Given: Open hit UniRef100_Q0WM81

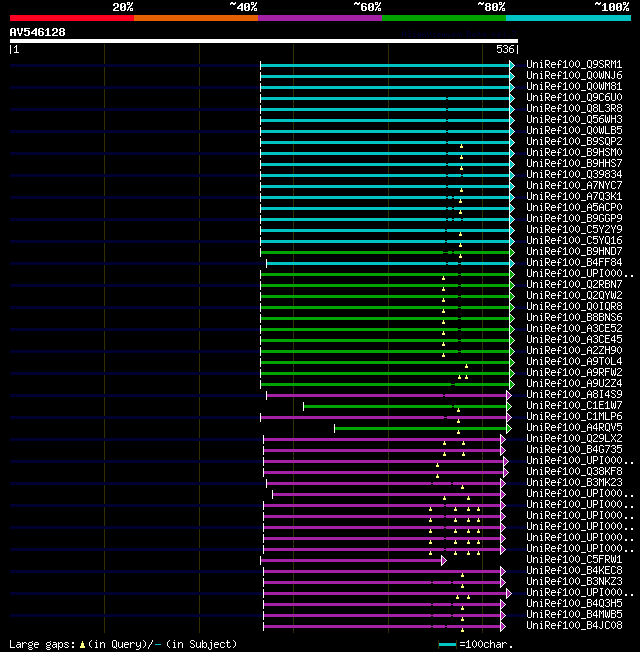Looking at the screenshot, I should pos(574,86).
